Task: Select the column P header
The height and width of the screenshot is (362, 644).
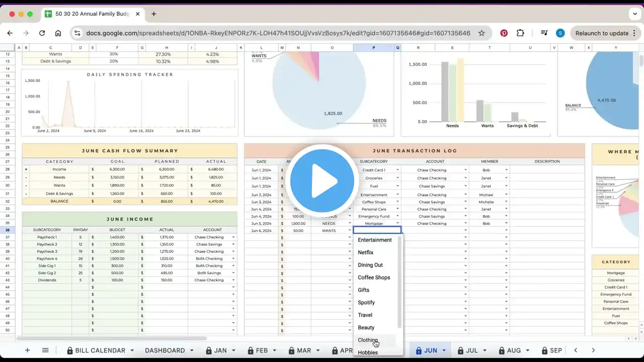Action: click(373, 48)
